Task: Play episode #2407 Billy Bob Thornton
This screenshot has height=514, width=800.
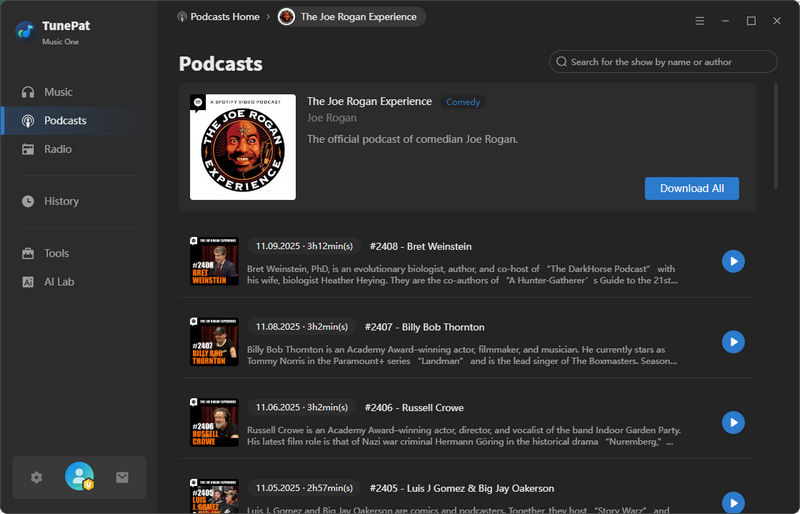Action: (x=733, y=342)
